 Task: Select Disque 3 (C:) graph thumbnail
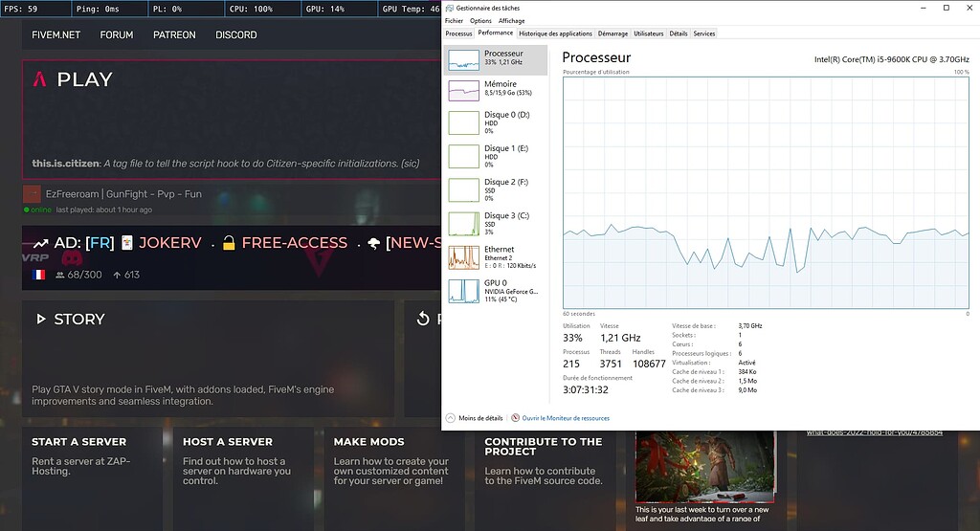coord(464,224)
